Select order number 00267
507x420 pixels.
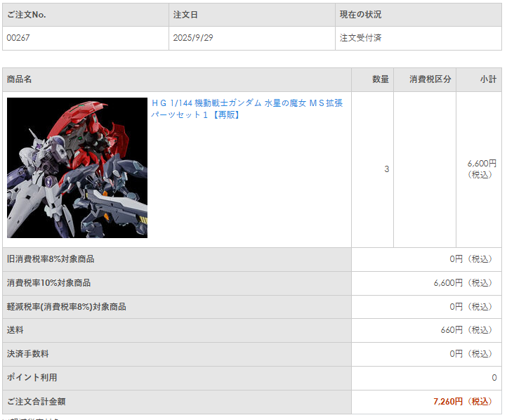coord(18,38)
